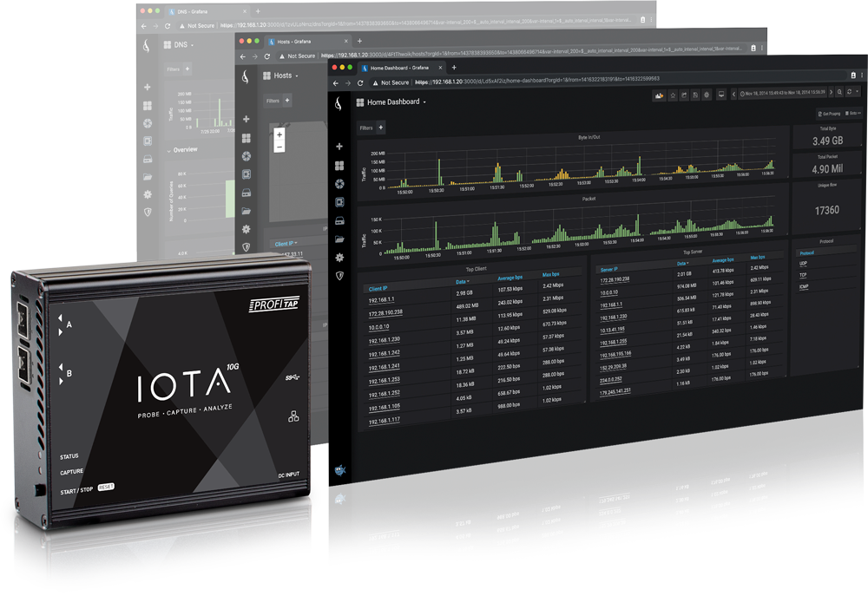The image size is (868, 596).
Task: Click the shield icon in DNS window sidebar
Action: click(x=148, y=212)
